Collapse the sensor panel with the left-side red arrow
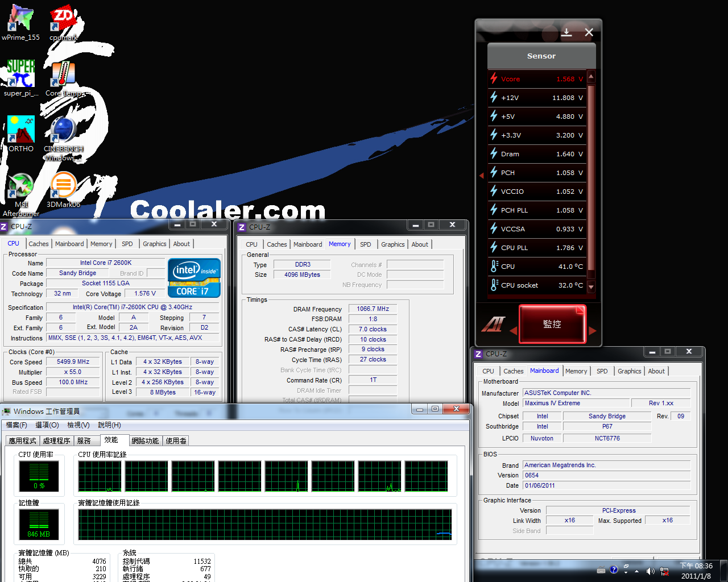This screenshot has height=582, width=728. click(x=481, y=176)
